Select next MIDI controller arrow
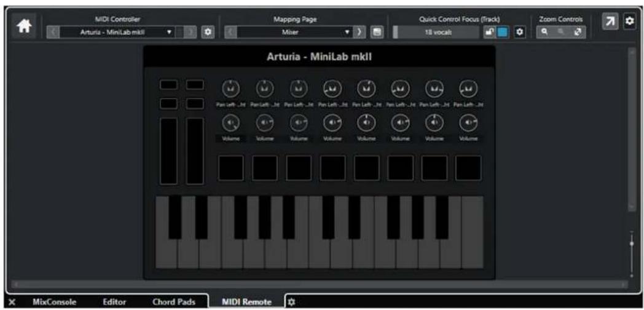This screenshot has width=644, height=310. tap(190, 32)
